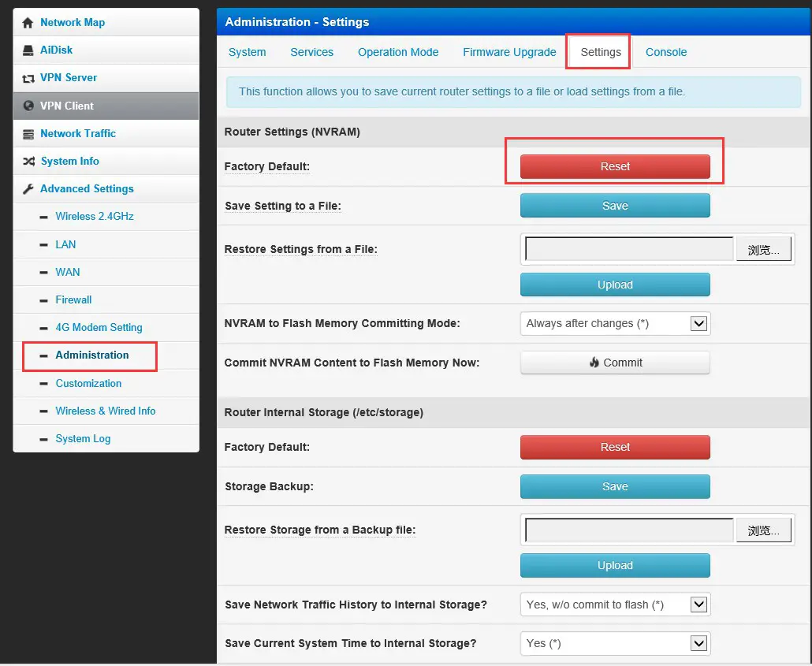Open Wireless & Wired Info
Screen dimensions: 812x666
(x=105, y=411)
